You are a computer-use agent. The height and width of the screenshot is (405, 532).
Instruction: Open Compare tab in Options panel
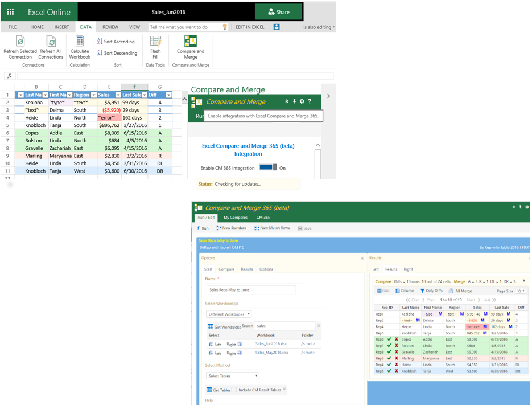pyautogui.click(x=226, y=269)
